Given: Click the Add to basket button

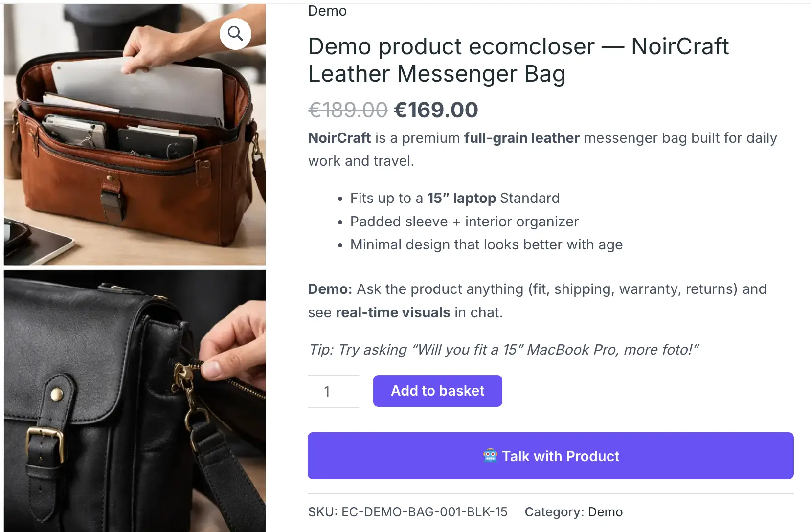Looking at the screenshot, I should (437, 391).
